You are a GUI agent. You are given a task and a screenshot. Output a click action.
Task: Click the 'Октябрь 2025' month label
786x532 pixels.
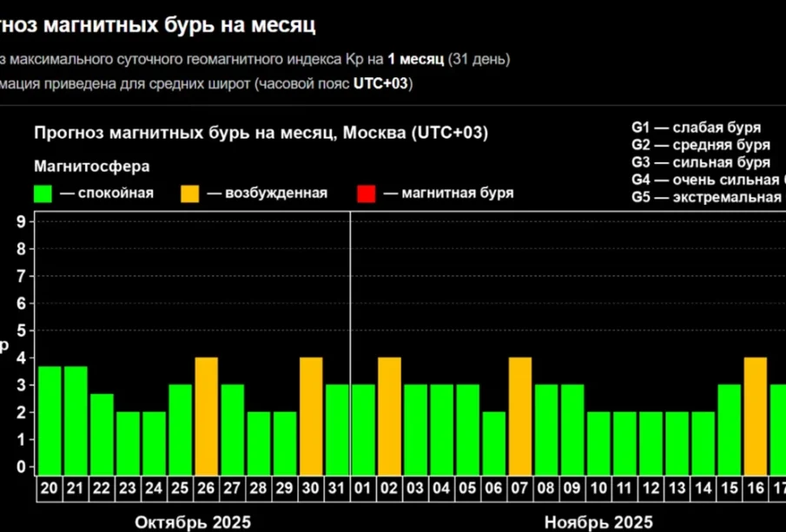[x=193, y=522]
